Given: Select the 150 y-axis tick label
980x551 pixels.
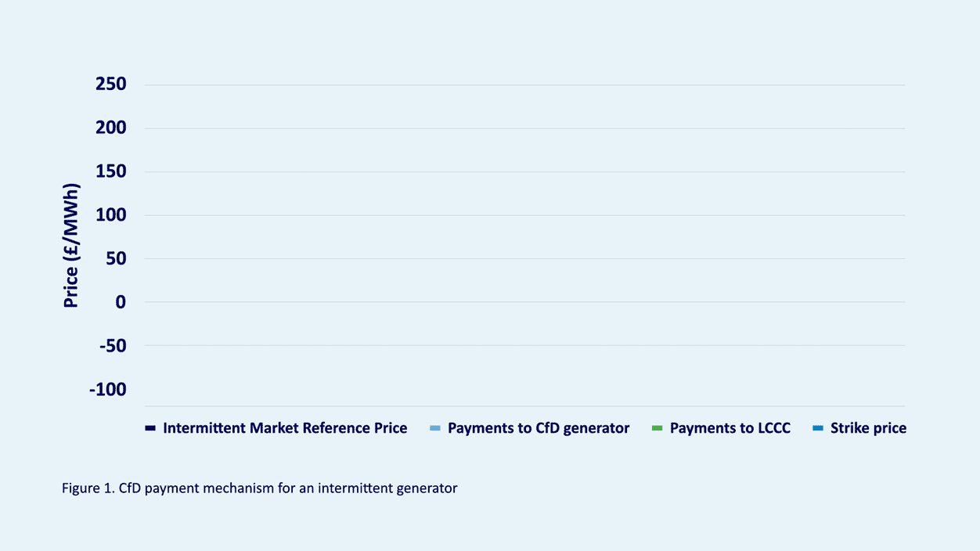Looking at the screenshot, I should [111, 171].
